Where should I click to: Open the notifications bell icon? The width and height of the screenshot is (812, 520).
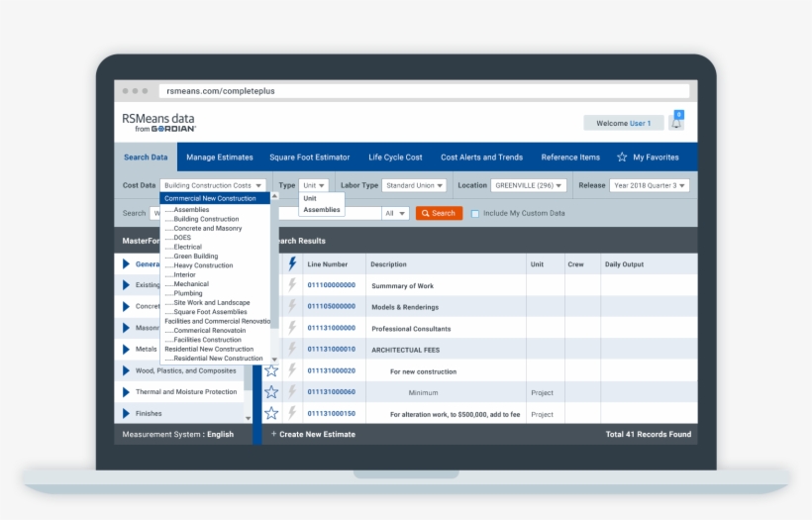coord(676,123)
